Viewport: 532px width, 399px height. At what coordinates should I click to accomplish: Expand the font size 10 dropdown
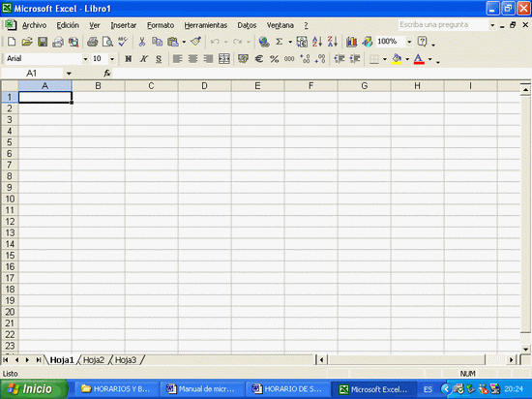tap(112, 59)
